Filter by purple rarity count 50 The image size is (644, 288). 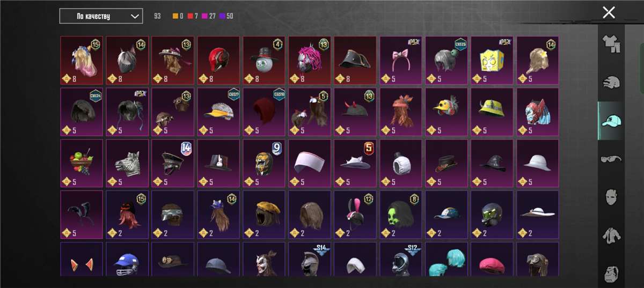click(226, 16)
